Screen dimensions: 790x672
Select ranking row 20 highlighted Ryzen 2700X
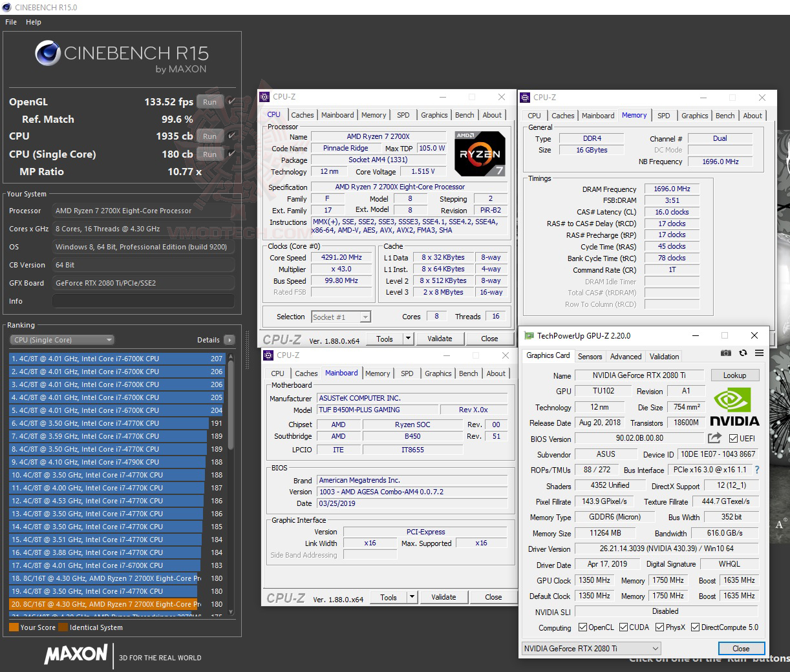coord(116,604)
